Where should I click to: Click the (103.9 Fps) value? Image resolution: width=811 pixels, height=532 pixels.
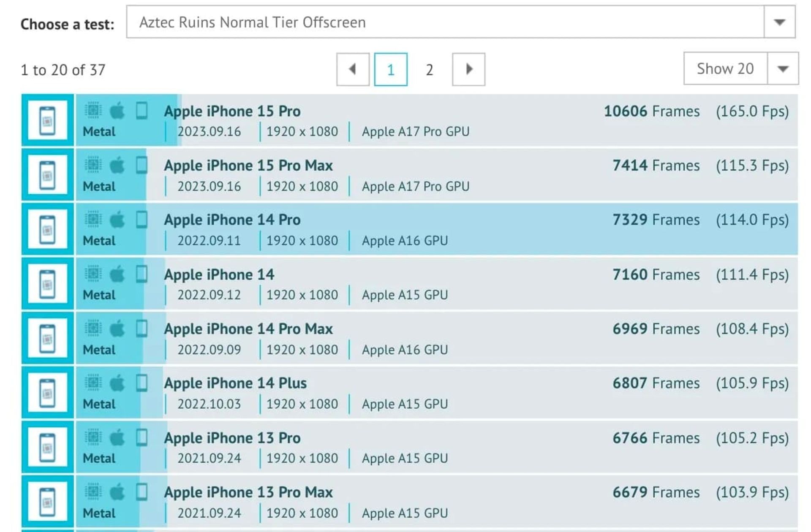[x=752, y=493]
